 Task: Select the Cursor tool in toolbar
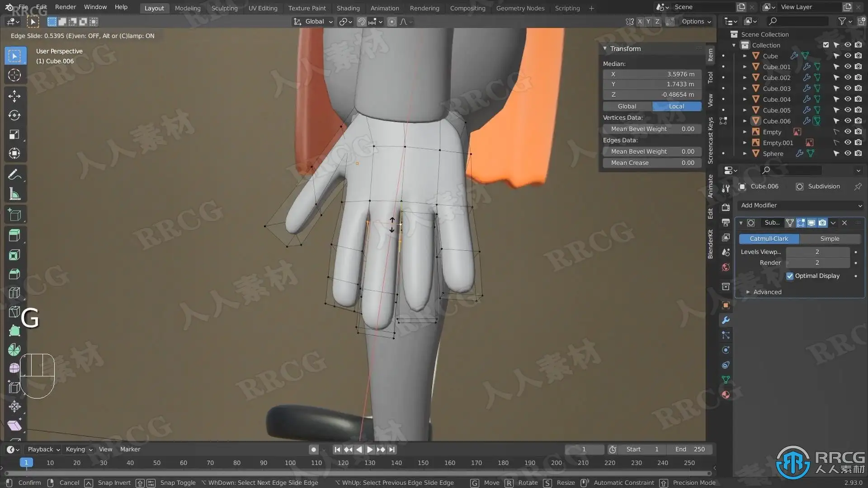click(x=14, y=75)
